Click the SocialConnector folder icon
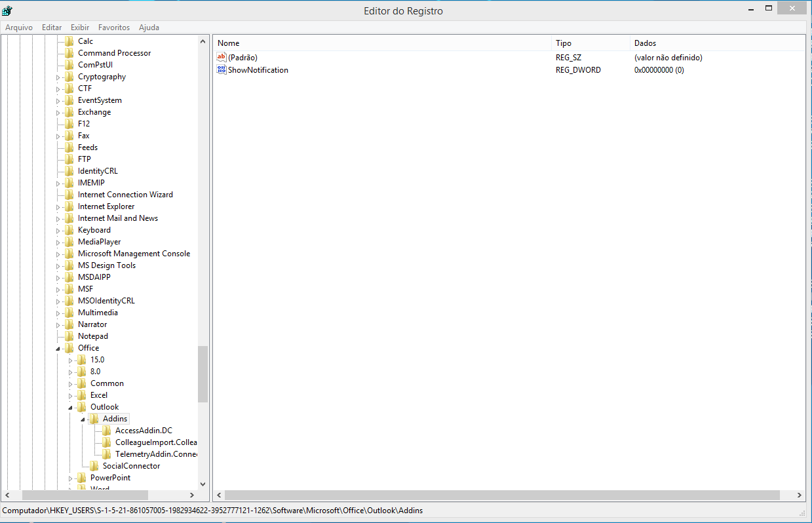 click(94, 466)
